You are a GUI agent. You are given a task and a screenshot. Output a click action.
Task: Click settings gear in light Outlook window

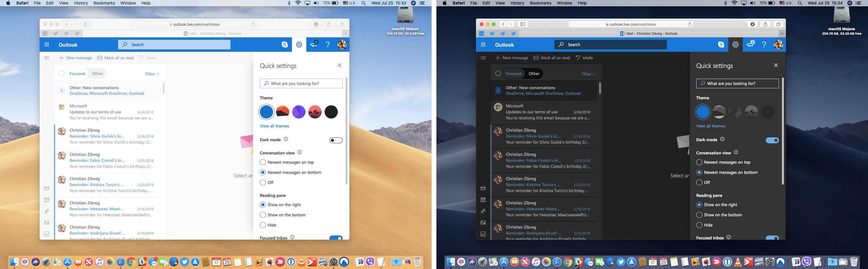click(299, 45)
